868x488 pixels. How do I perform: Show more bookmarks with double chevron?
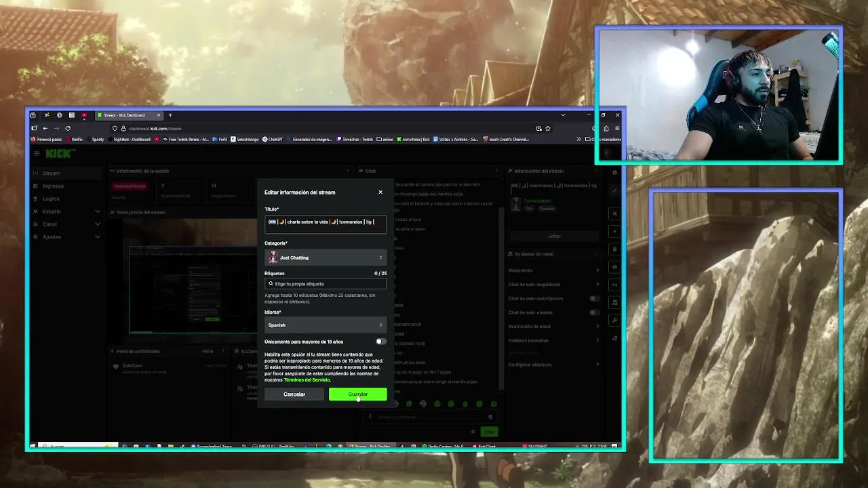578,139
